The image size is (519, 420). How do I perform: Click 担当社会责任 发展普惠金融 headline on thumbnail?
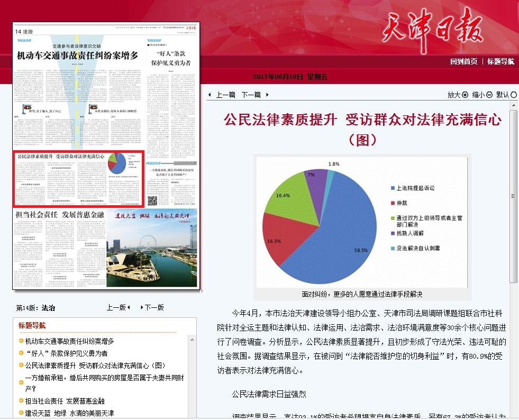tap(60, 215)
